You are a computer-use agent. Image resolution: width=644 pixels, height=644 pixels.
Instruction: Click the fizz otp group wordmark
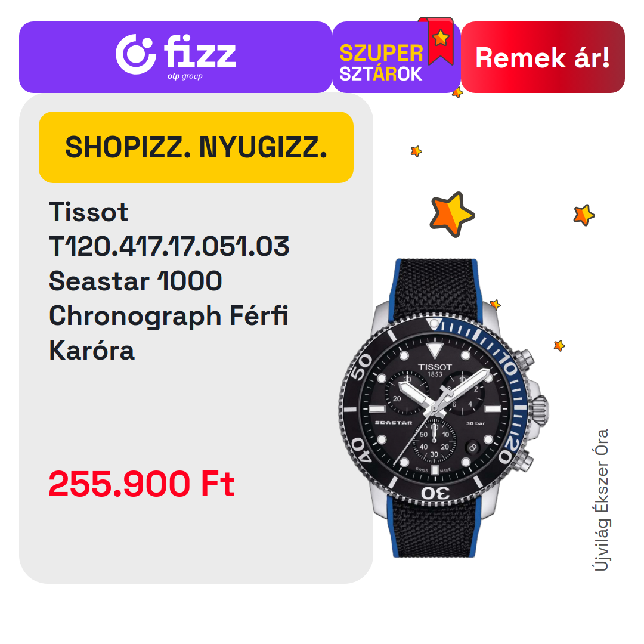200,57
